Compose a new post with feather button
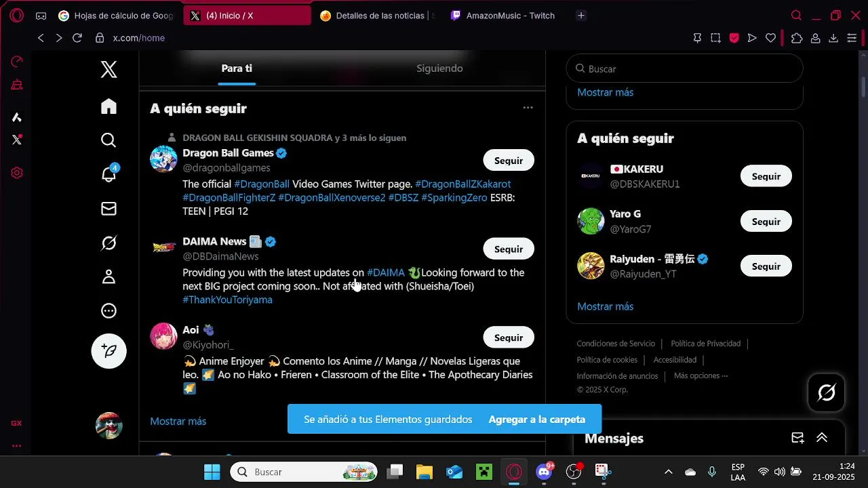868x488 pixels. [108, 351]
